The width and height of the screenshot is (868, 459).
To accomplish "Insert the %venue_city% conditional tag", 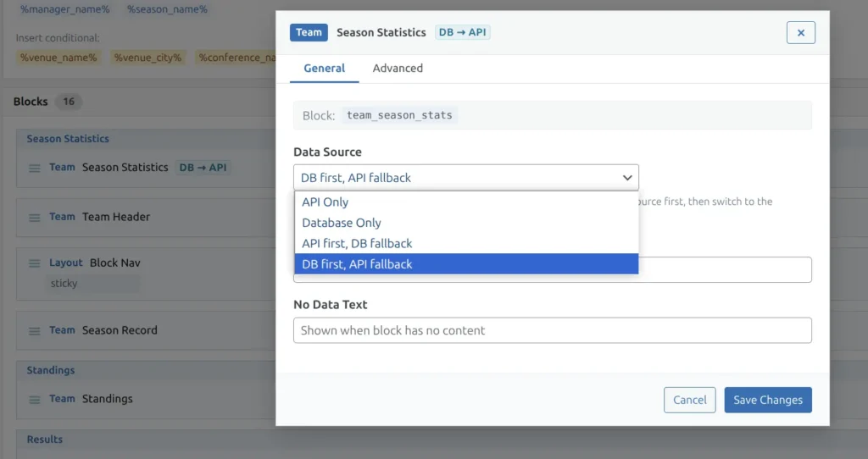I will point(147,58).
